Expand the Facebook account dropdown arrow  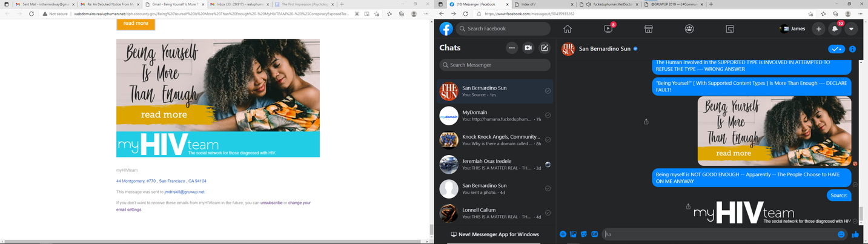(852, 28)
